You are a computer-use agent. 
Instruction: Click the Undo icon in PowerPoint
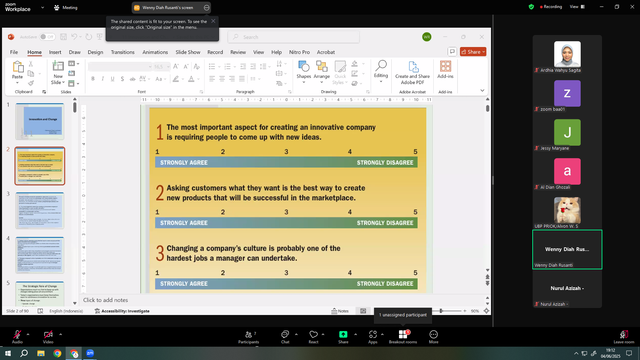click(x=74, y=37)
